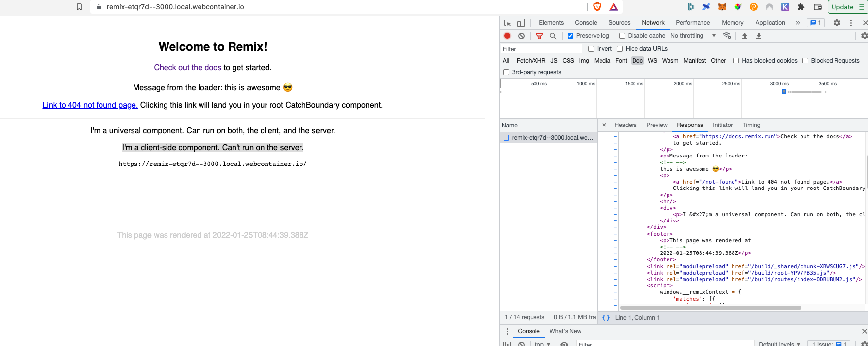This screenshot has height=346, width=868.
Task: Open the Performance tab
Action: pyautogui.click(x=693, y=23)
